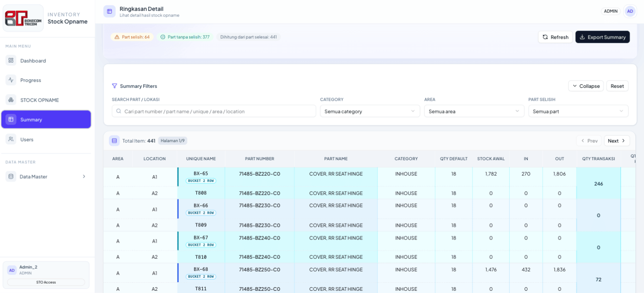
Task: Open the STOCK OPNAME menu item
Action: (46, 100)
